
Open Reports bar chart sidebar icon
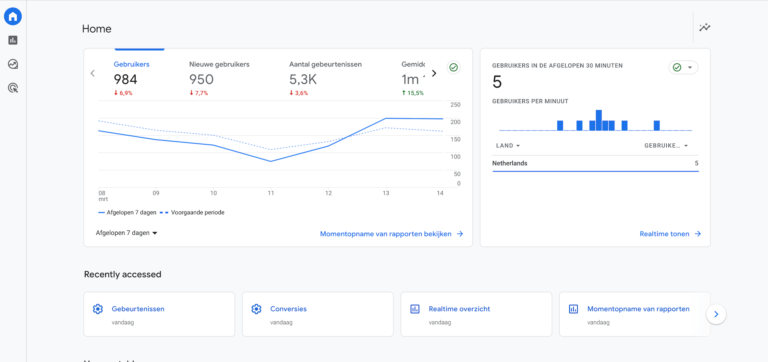tap(13, 40)
